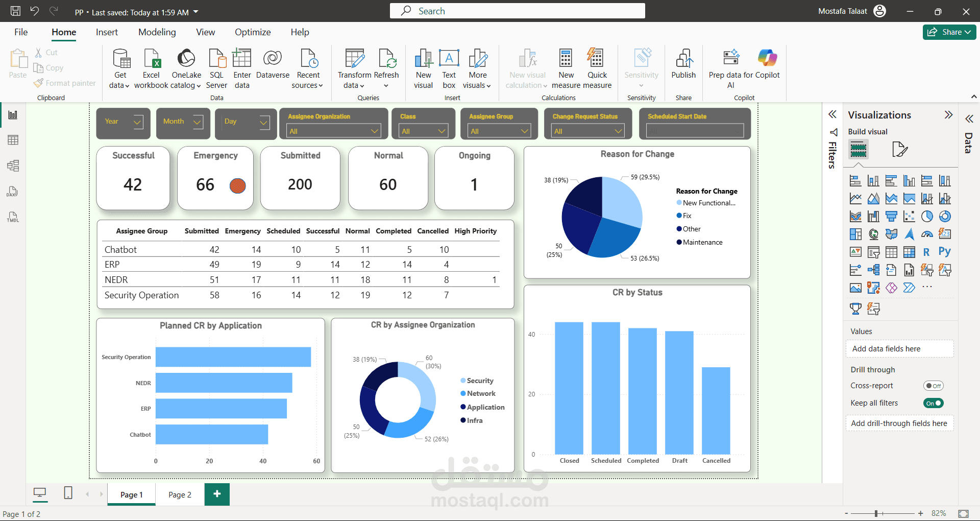The image size is (980, 521).
Task: Move the zoom slider handle
Action: 876,513
